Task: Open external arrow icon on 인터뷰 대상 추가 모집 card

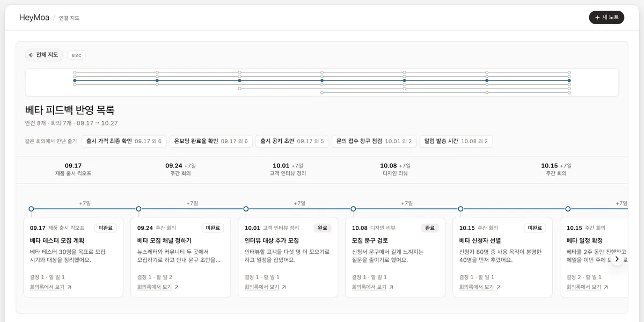Action: click(284, 287)
